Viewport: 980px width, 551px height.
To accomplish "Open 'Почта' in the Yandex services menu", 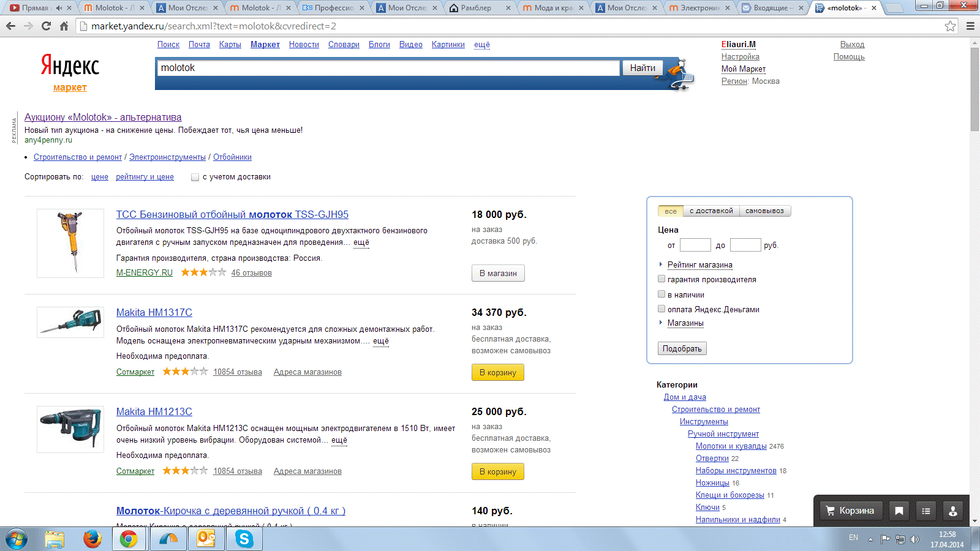I will click(x=199, y=45).
